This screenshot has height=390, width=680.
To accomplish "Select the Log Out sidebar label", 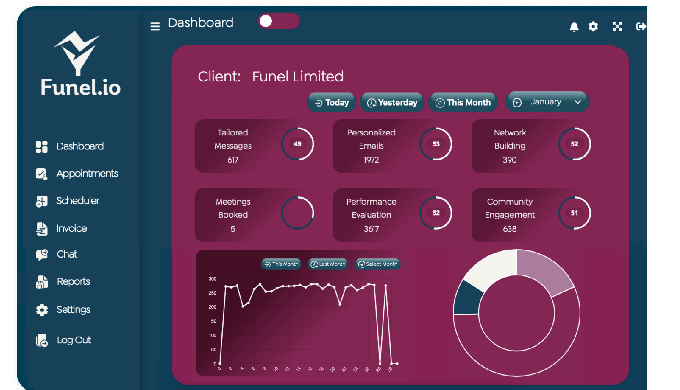I will click(74, 340).
